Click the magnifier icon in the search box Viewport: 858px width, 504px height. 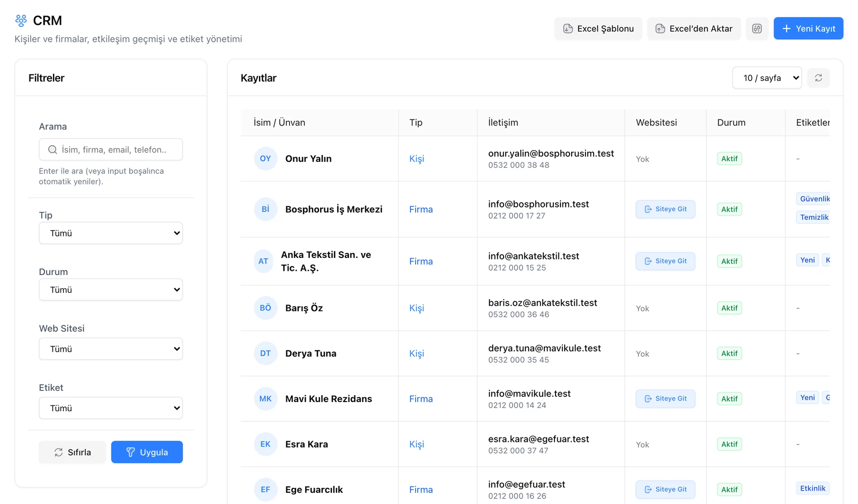[53, 150]
